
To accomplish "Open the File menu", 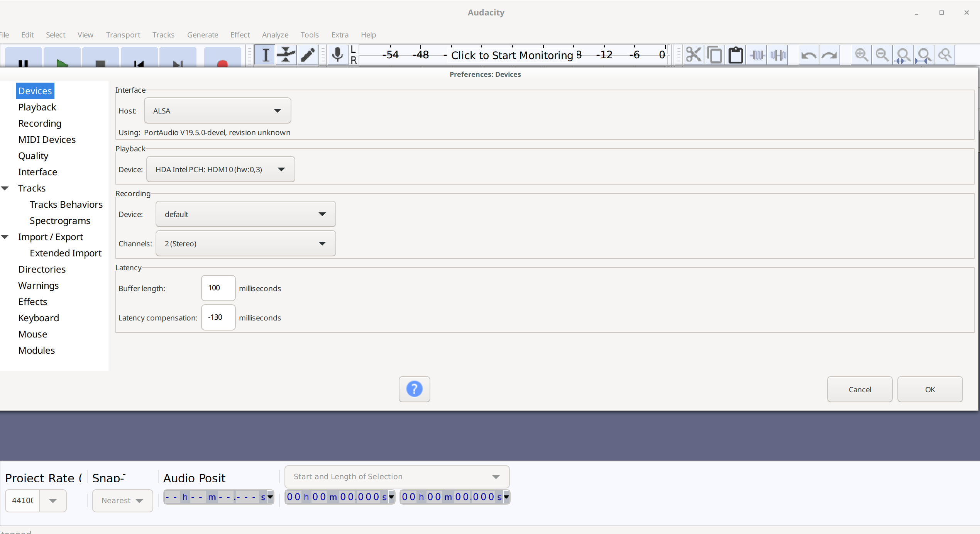I will pos(5,35).
